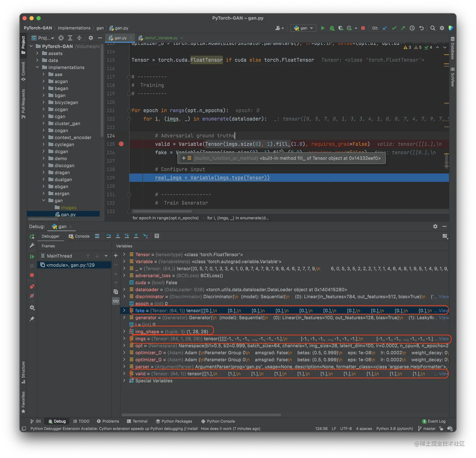Switch to the demo1_Variable.py editor tab
This screenshot has height=458, width=476.
(161, 38)
